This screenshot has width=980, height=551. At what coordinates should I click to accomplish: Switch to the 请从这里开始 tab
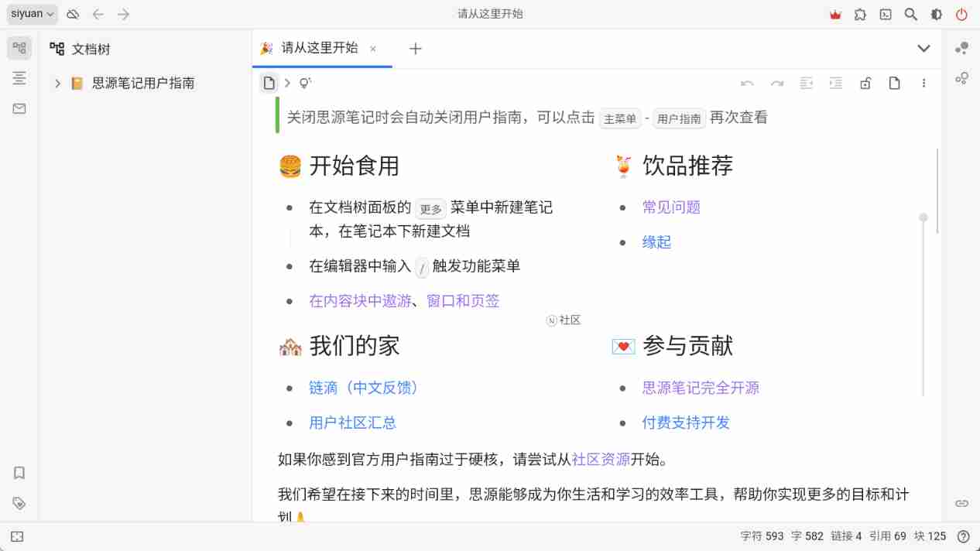click(x=319, y=48)
